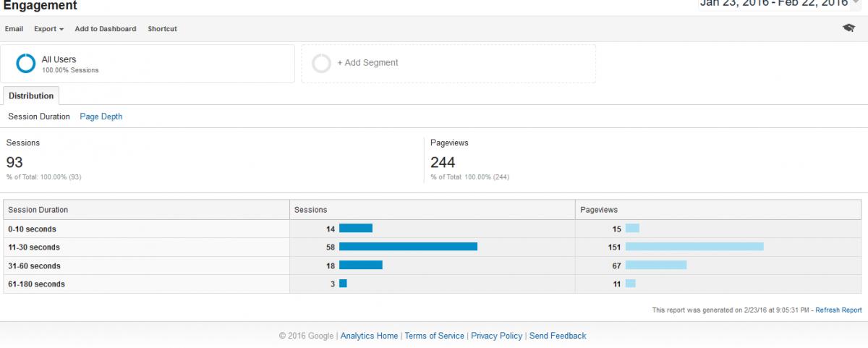Select the All Users segment card
The width and height of the screenshot is (868, 348).
tap(148, 64)
